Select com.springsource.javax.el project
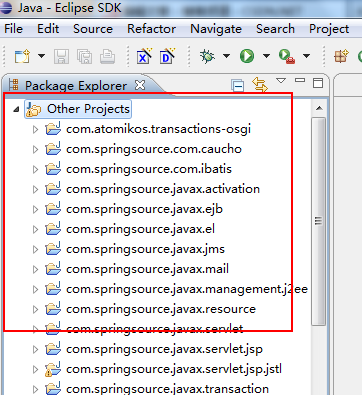This screenshot has height=395, width=362. pos(140,229)
